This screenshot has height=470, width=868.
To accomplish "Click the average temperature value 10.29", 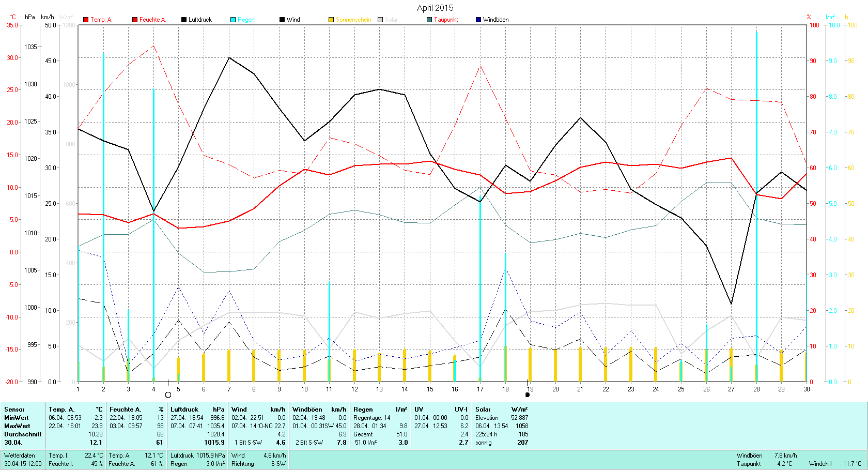I will tap(96, 434).
